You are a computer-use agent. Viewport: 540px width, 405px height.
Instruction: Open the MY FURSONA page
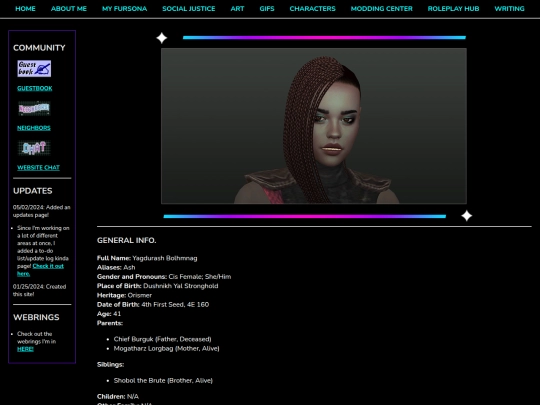(124, 9)
